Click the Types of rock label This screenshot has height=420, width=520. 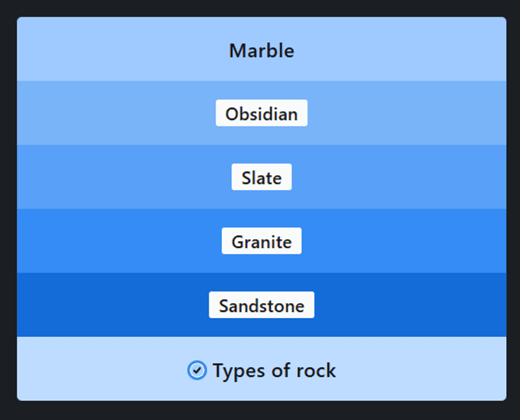pos(274,371)
